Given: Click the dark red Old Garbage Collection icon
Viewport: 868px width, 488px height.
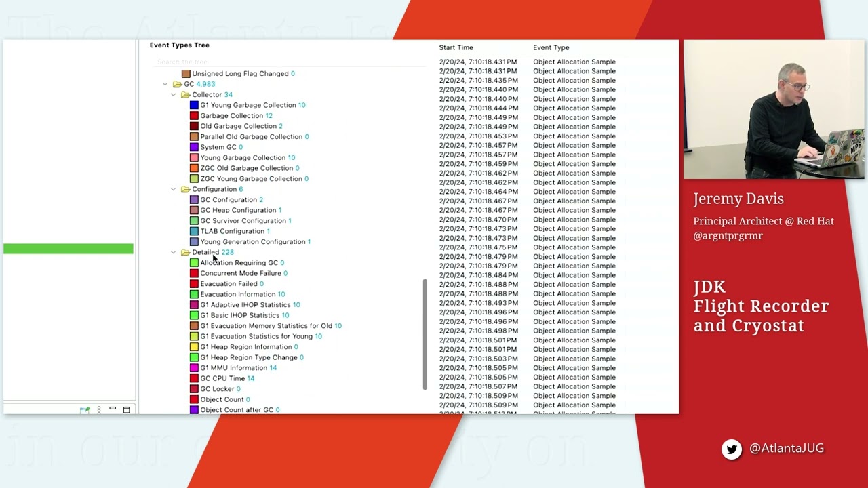Looking at the screenshot, I should (194, 126).
